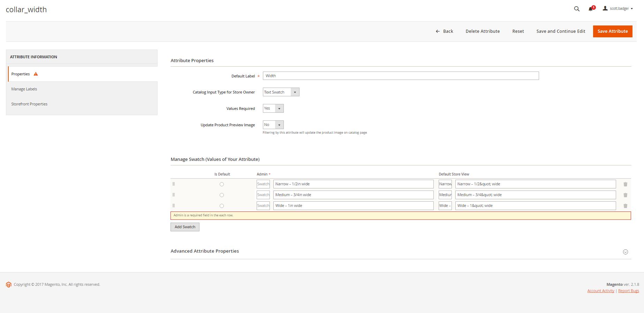Switch to Storefront Properties tab
The image size is (644, 313).
(29, 104)
